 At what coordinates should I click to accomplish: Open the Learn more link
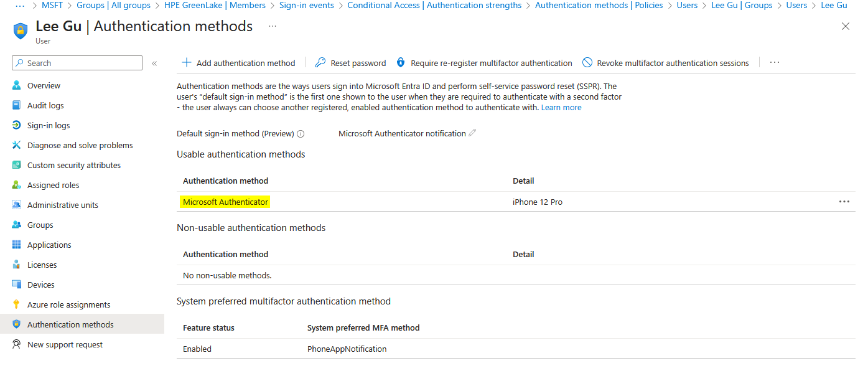tap(561, 108)
